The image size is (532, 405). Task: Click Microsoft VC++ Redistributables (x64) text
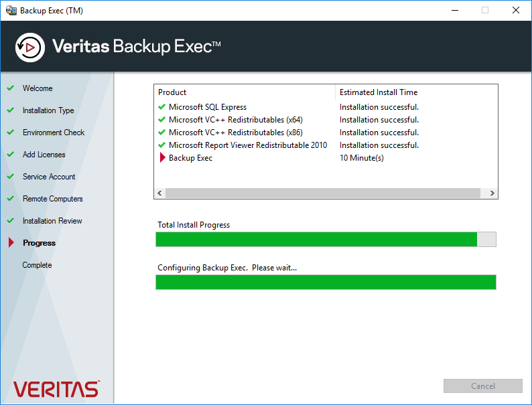pos(236,120)
